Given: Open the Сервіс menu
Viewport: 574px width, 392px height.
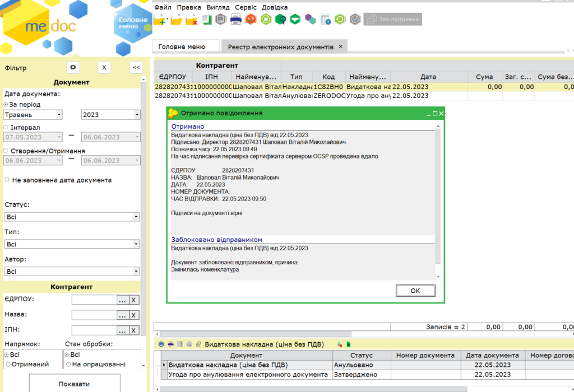Looking at the screenshot, I should 246,7.
